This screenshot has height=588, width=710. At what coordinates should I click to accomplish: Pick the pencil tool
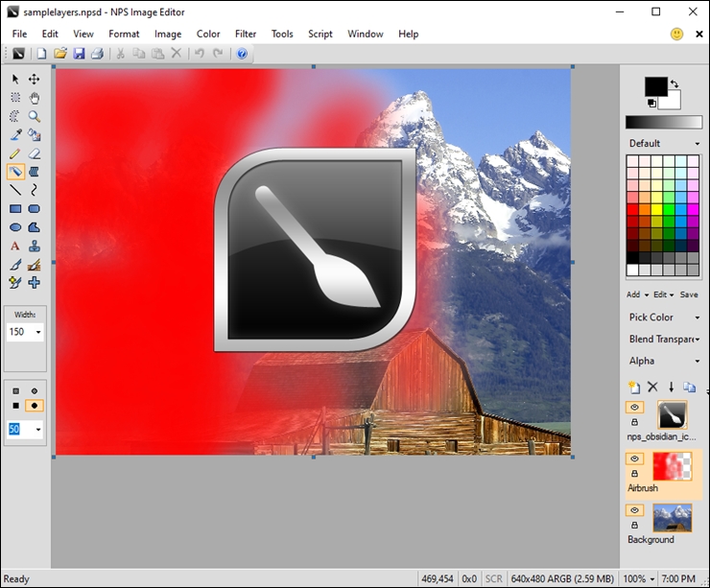[15, 153]
